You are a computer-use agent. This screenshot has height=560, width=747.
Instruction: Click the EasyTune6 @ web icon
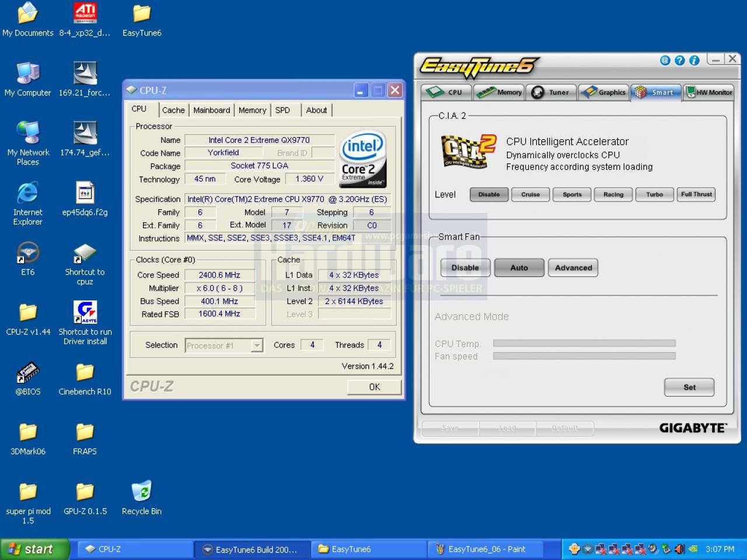coord(665,61)
